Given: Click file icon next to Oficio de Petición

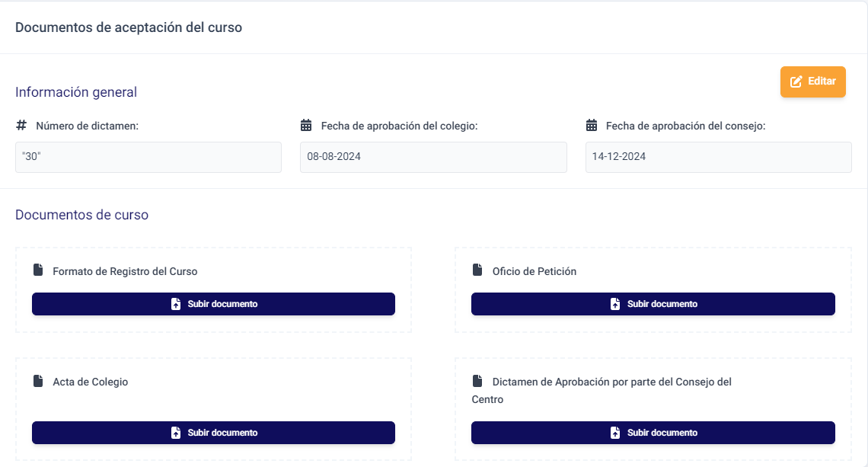Looking at the screenshot, I should [x=477, y=270].
